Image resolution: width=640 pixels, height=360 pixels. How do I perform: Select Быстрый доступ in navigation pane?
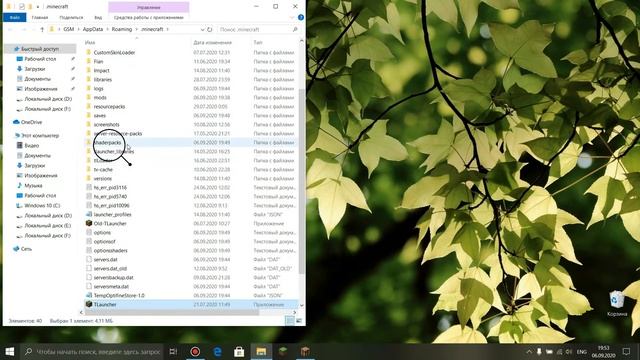[x=41, y=49]
